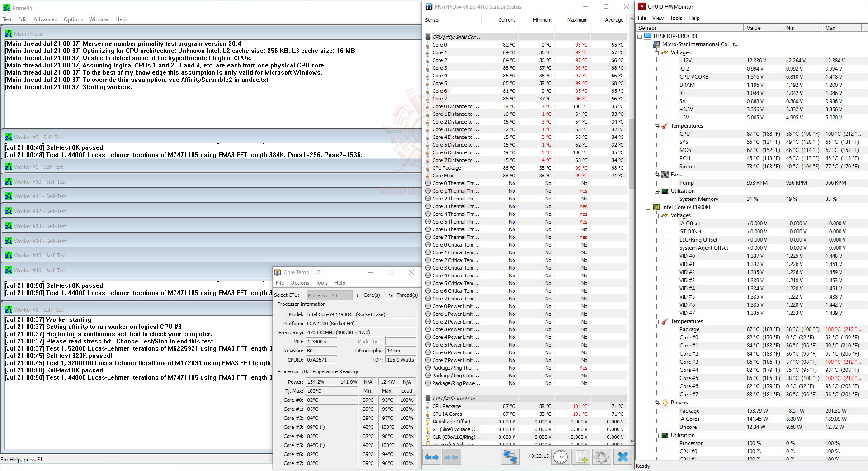868x471 pixels.
Task: Click HWMonitor Max column header
Action: coord(841,28)
